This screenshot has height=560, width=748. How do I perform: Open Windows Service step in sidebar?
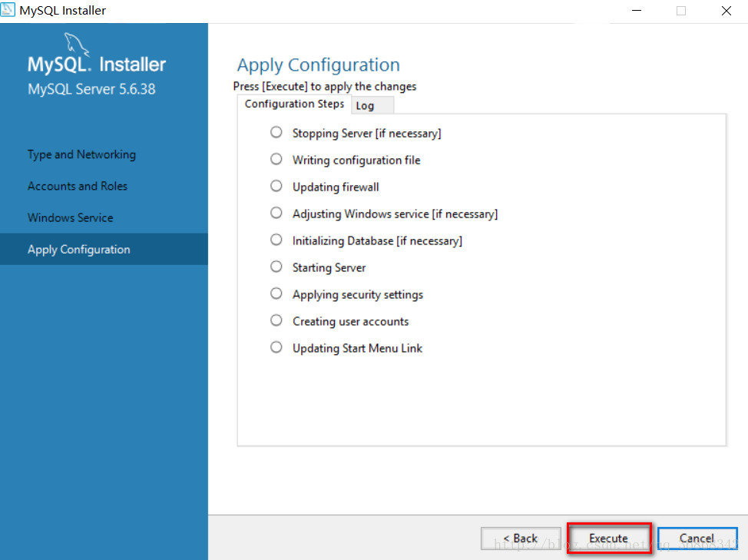(70, 217)
